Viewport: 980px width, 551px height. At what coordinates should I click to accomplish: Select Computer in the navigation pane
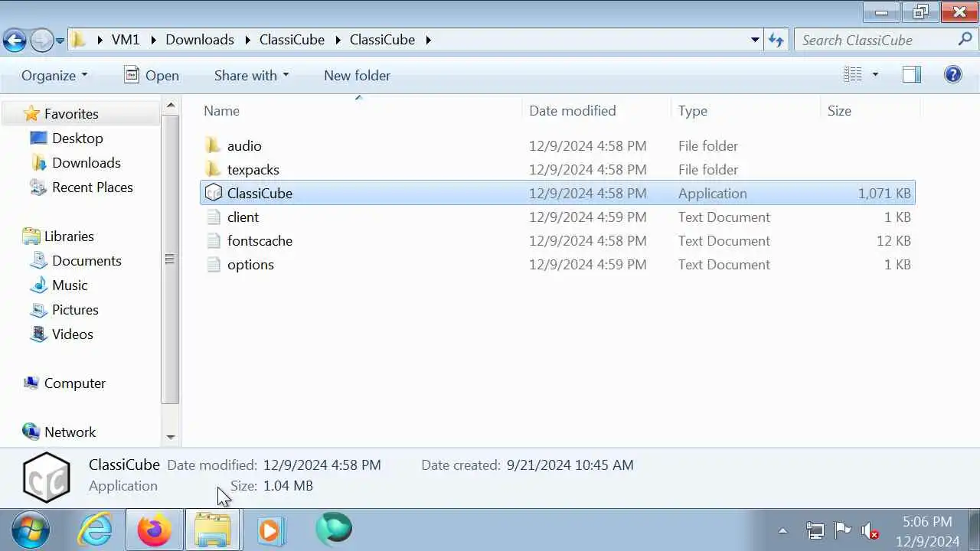(75, 383)
